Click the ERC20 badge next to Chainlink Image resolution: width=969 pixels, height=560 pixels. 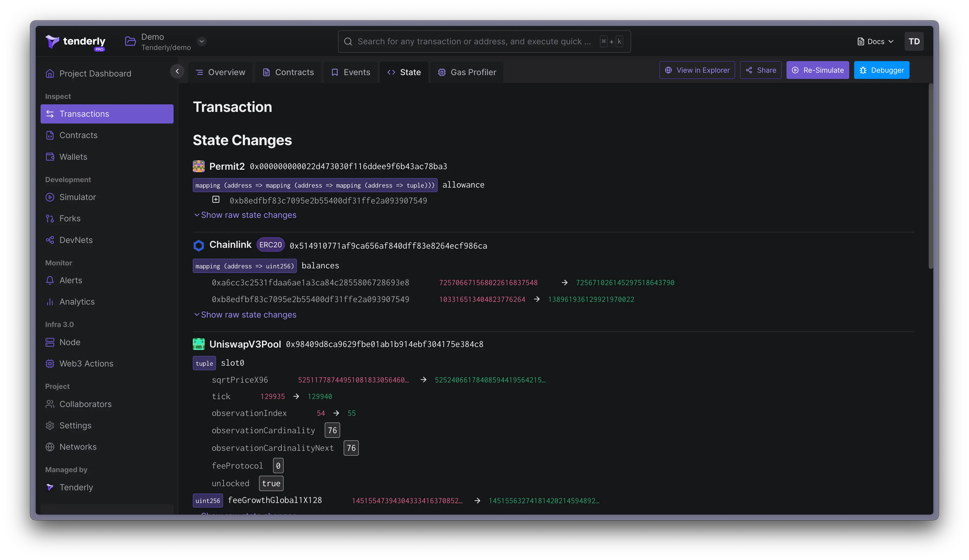[x=270, y=245]
